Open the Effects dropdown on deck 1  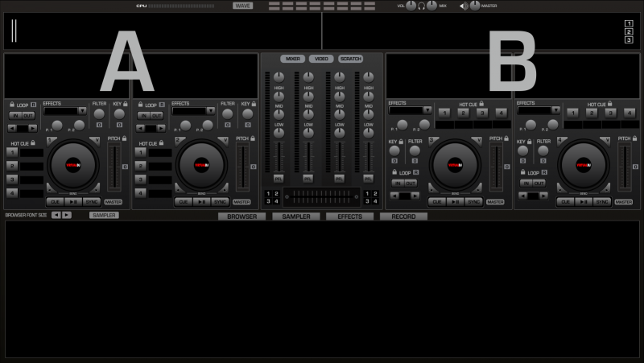[82, 111]
